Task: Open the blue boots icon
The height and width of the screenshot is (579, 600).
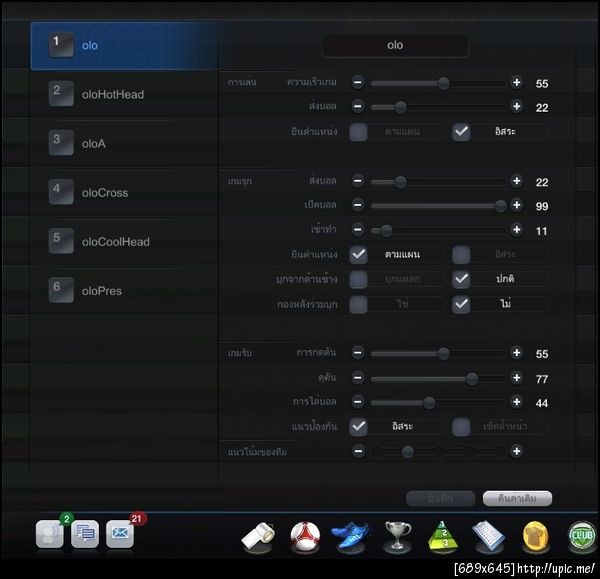Action: pos(351,537)
